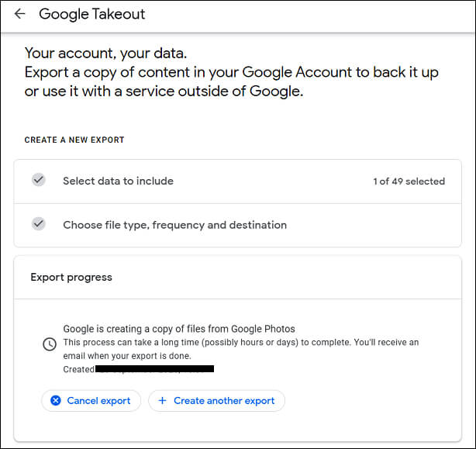Click the checkmark icon beside Select data

pyautogui.click(x=39, y=180)
